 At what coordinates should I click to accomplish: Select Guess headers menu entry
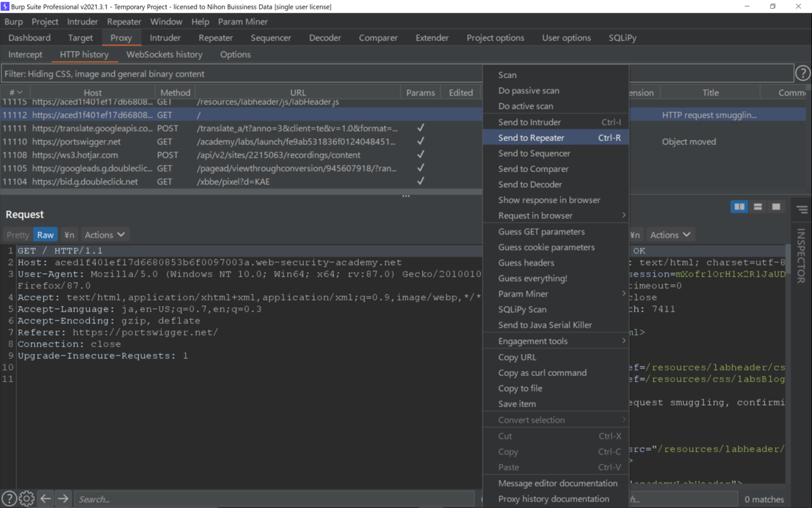tap(556, 263)
